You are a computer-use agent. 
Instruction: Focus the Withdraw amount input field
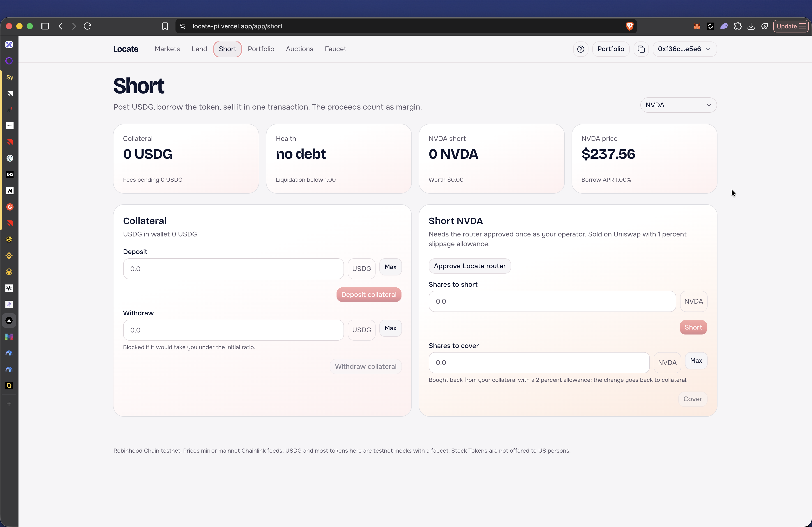[x=233, y=330]
